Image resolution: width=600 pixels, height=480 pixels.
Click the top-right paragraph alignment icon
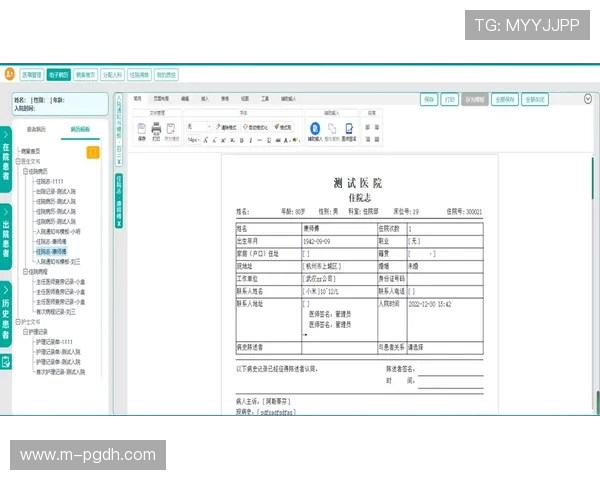click(377, 127)
